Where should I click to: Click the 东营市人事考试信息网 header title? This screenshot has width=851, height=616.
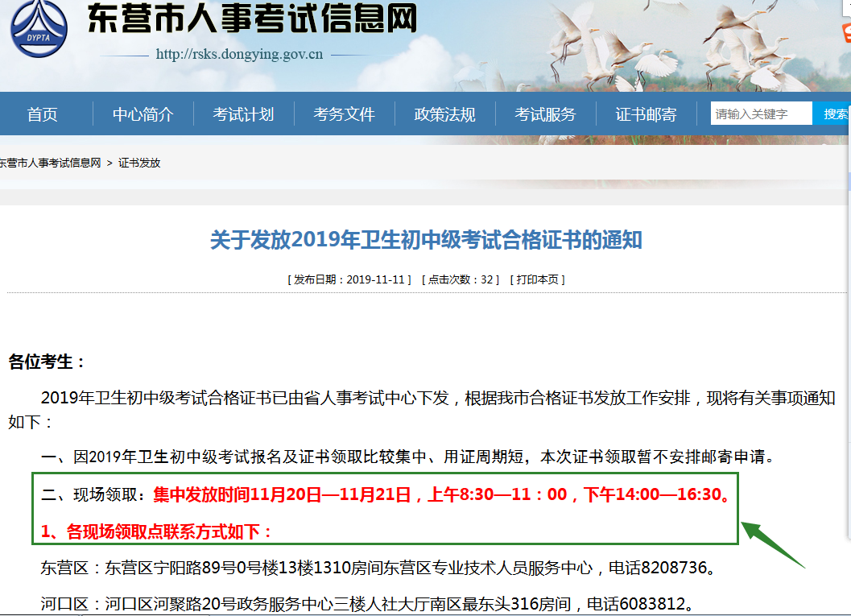252,20
